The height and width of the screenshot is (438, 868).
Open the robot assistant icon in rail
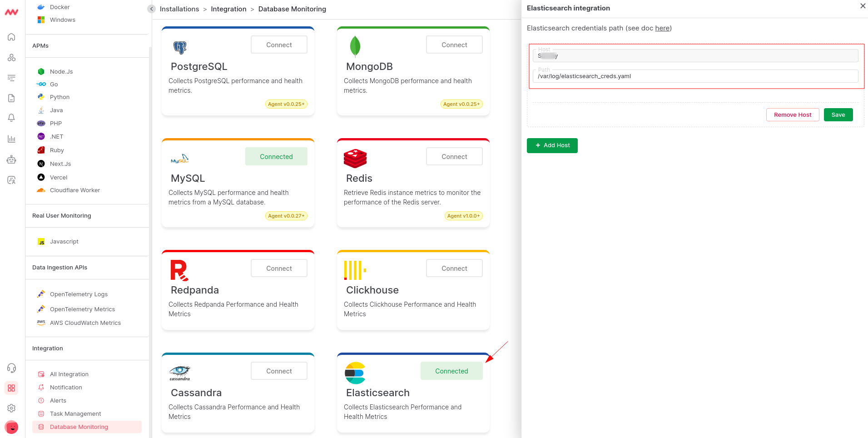pyautogui.click(x=11, y=159)
